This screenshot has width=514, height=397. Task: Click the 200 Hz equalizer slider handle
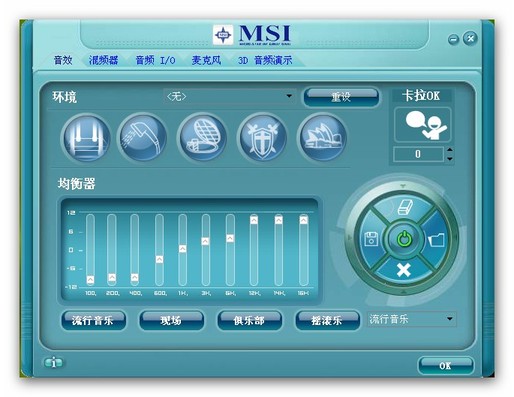click(112, 277)
